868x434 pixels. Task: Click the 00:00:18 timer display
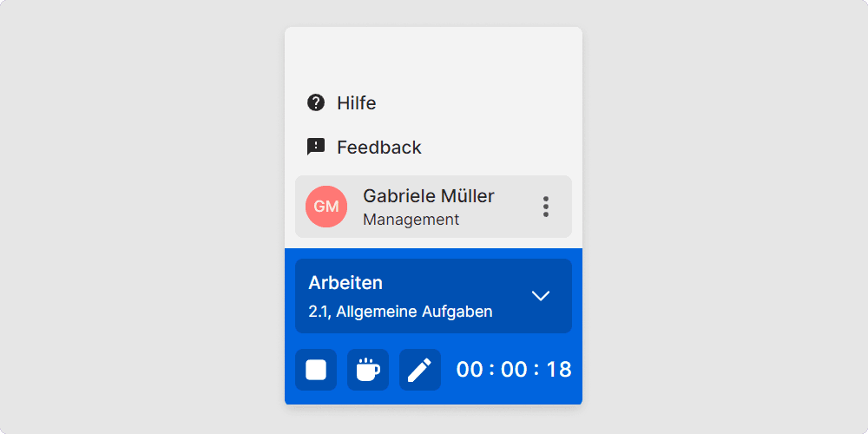pyautogui.click(x=514, y=369)
